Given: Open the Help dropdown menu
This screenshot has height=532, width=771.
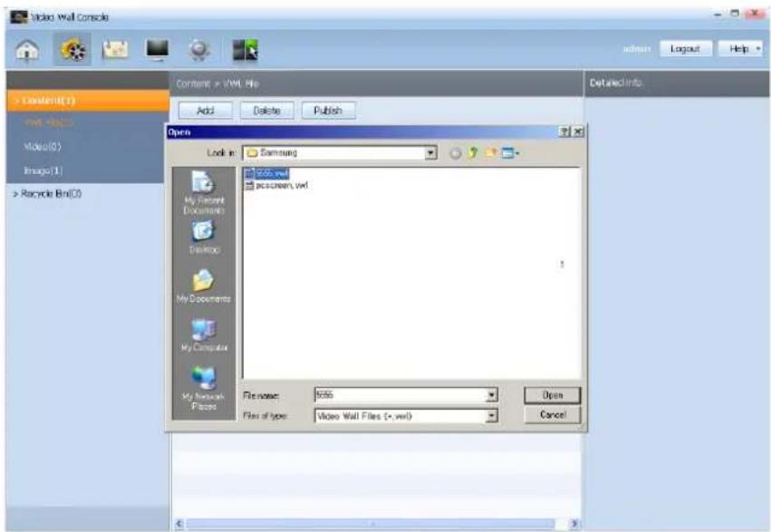Looking at the screenshot, I should pyautogui.click(x=740, y=49).
